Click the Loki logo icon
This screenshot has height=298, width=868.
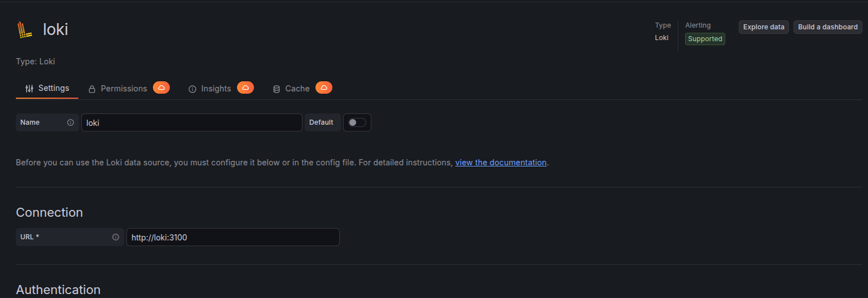coord(25,29)
